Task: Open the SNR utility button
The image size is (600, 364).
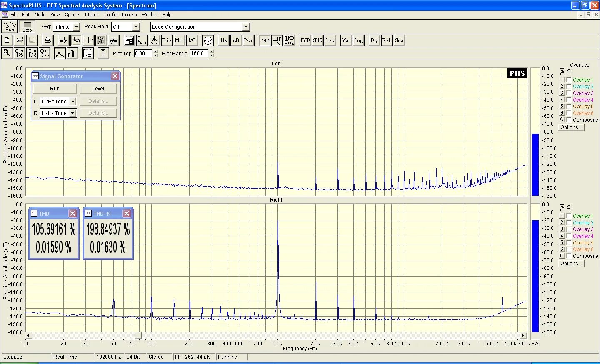Action: pyautogui.click(x=317, y=40)
